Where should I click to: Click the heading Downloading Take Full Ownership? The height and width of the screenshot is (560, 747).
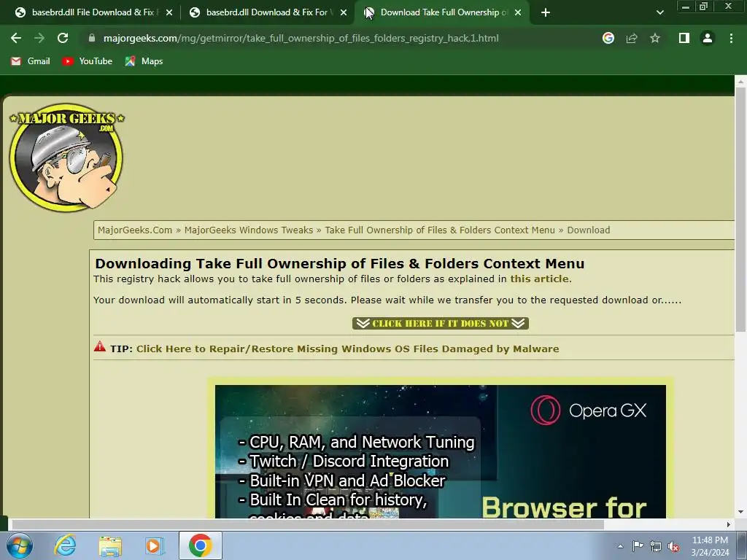click(339, 263)
